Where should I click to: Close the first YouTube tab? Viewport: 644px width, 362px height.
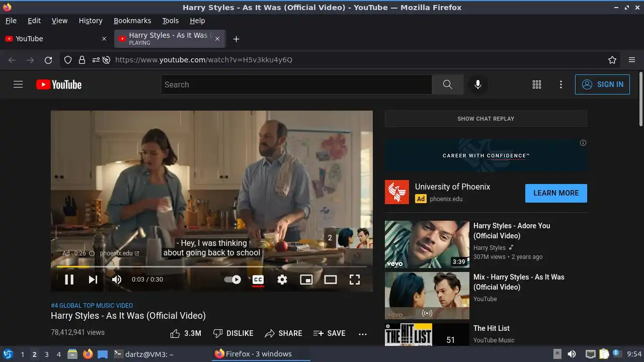point(104,39)
